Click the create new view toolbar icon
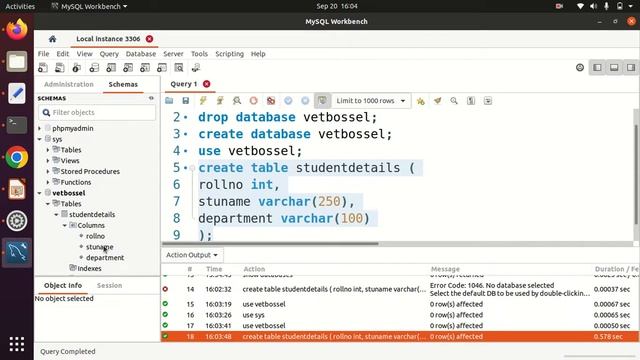Screen dimensions: 640x360 128,68
